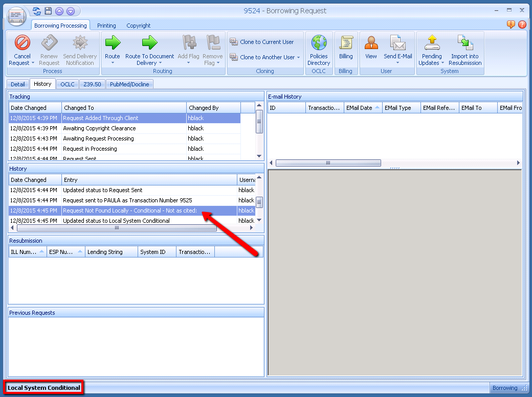This screenshot has height=397, width=532.
Task: Click the Pending Updates icon
Action: [x=432, y=43]
